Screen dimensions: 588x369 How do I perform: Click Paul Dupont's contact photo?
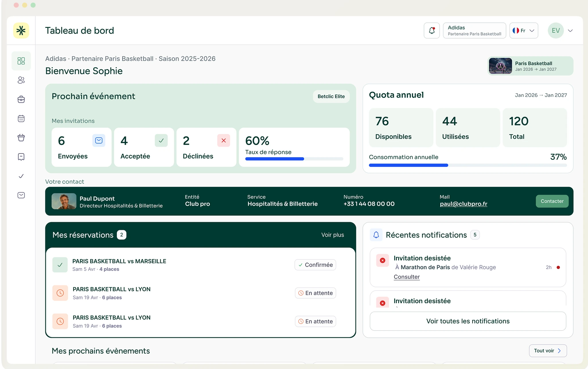coord(64,201)
